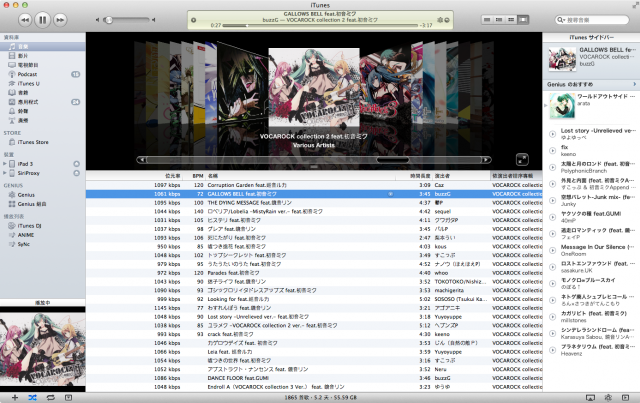This screenshot has height=403, width=640.
Task: Open iTunes U in the sidebar
Action: [x=42, y=83]
